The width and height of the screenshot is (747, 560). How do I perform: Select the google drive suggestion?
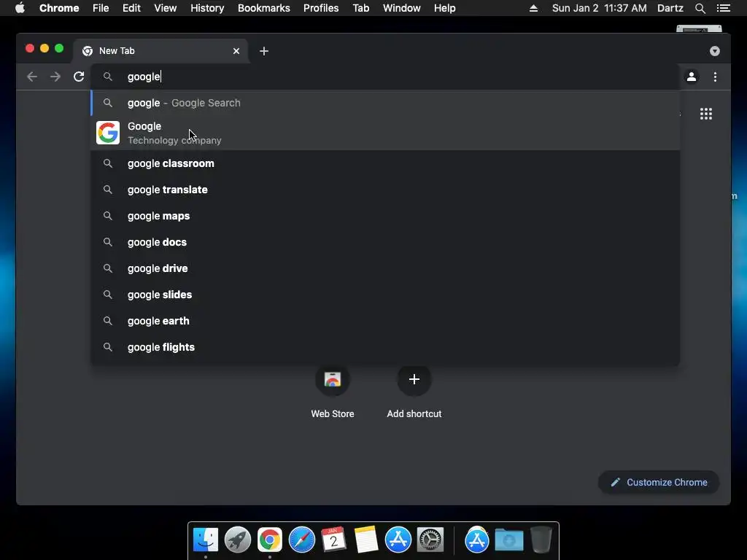coord(385,268)
